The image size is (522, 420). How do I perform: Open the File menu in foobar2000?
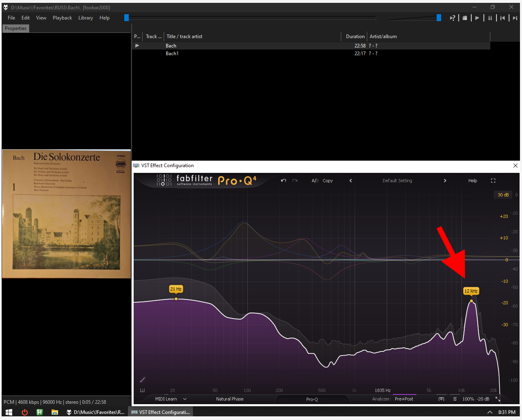[x=11, y=18]
